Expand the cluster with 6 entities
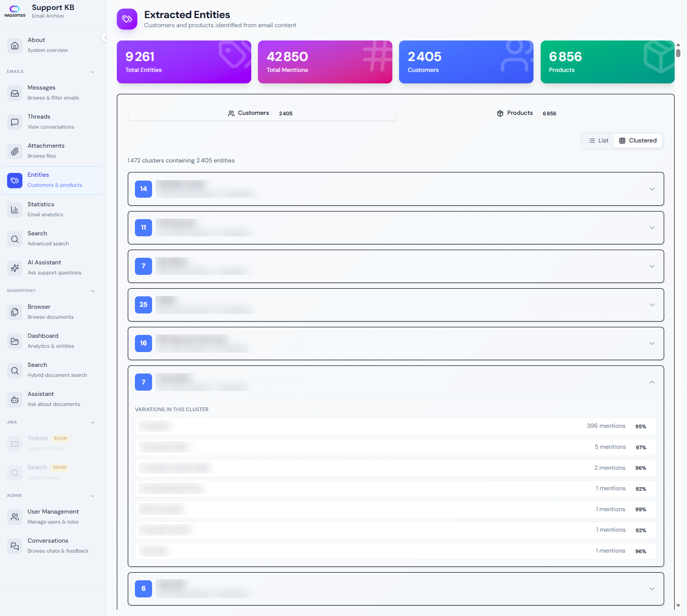The width and height of the screenshot is (687, 616). pos(396,589)
